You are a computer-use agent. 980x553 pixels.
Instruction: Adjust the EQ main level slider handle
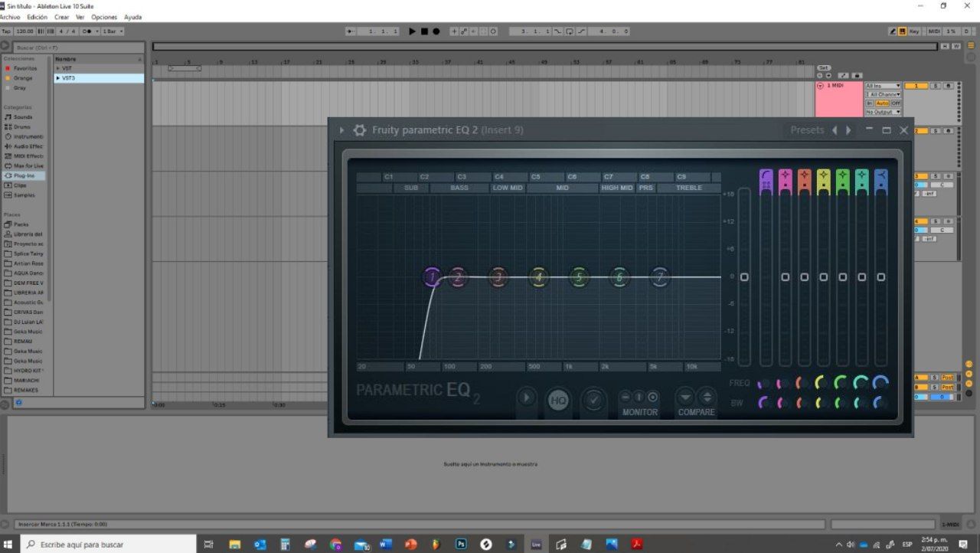744,276
